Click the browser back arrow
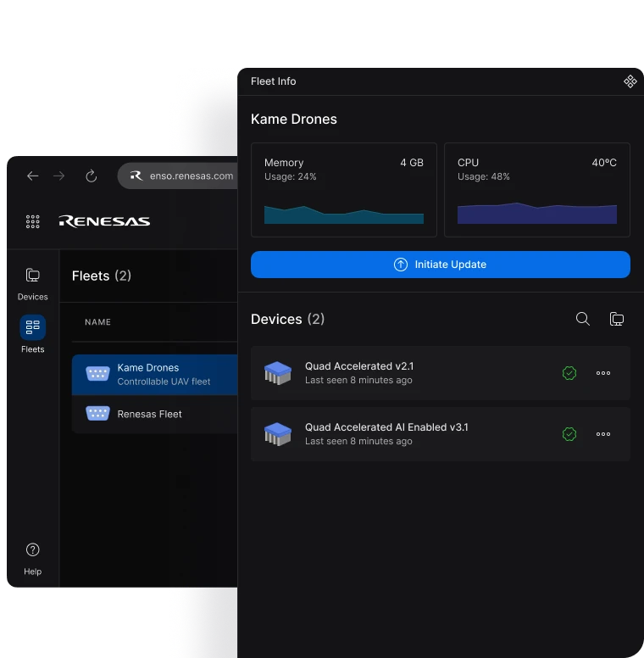The image size is (644, 658). 32,176
